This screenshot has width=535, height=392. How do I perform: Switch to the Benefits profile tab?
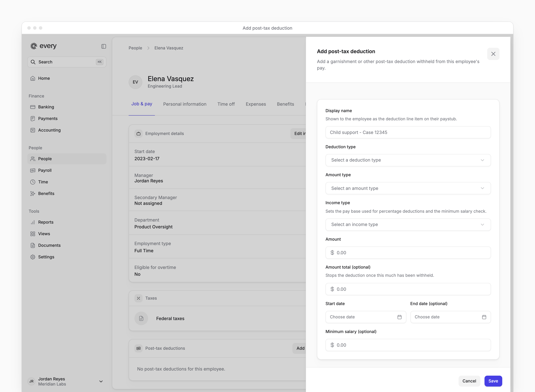[x=285, y=104]
